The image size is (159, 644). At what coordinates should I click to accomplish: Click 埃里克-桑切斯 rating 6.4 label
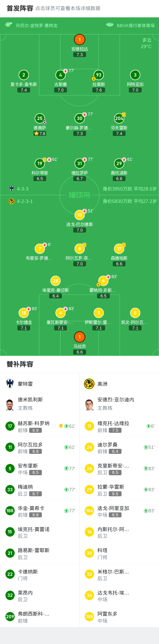point(56,296)
